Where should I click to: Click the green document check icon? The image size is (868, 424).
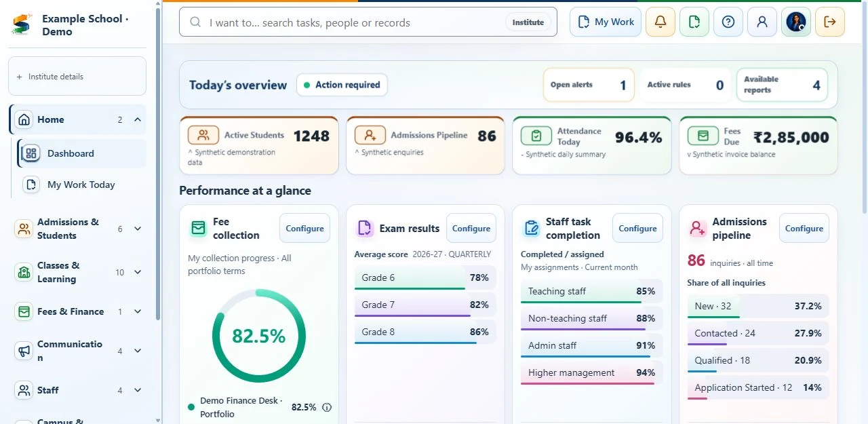point(694,22)
